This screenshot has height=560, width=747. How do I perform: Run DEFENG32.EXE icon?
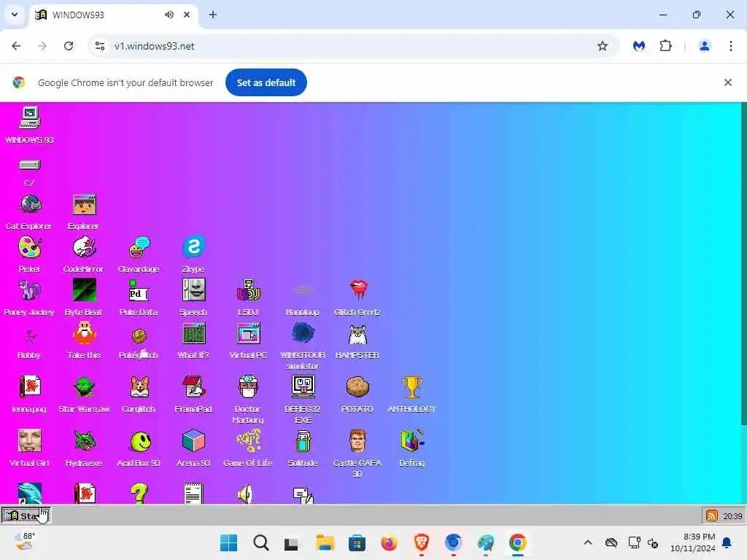(x=303, y=386)
